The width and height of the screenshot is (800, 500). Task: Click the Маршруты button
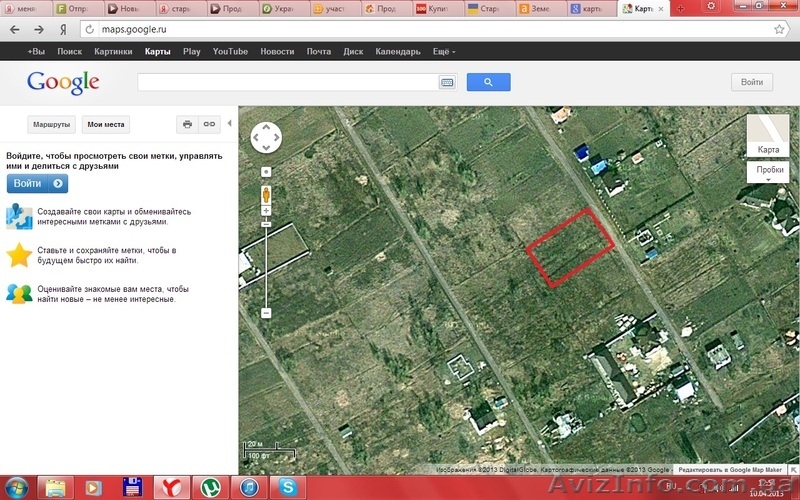(51, 125)
